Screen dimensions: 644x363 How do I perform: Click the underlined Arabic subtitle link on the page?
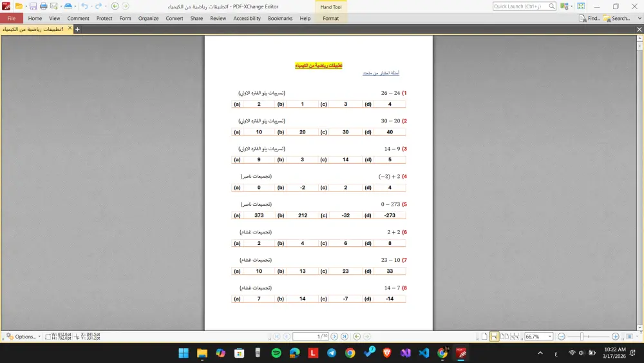[381, 73]
